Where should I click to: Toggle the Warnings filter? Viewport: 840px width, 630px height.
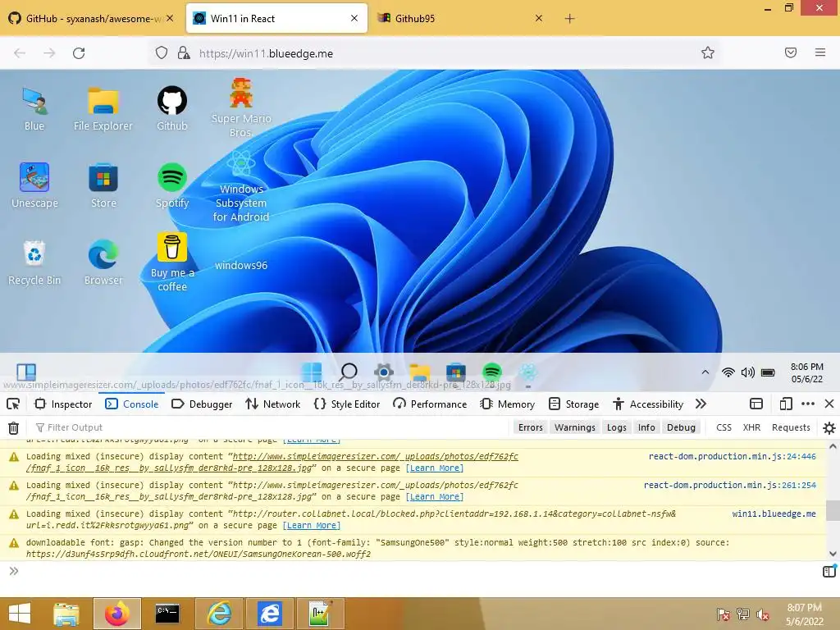(575, 427)
